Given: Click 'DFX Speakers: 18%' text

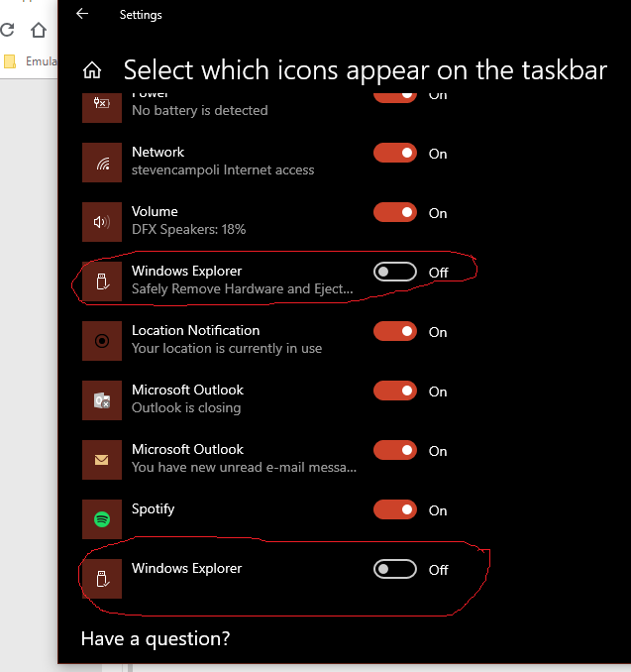Looking at the screenshot, I should pyautogui.click(x=188, y=230).
